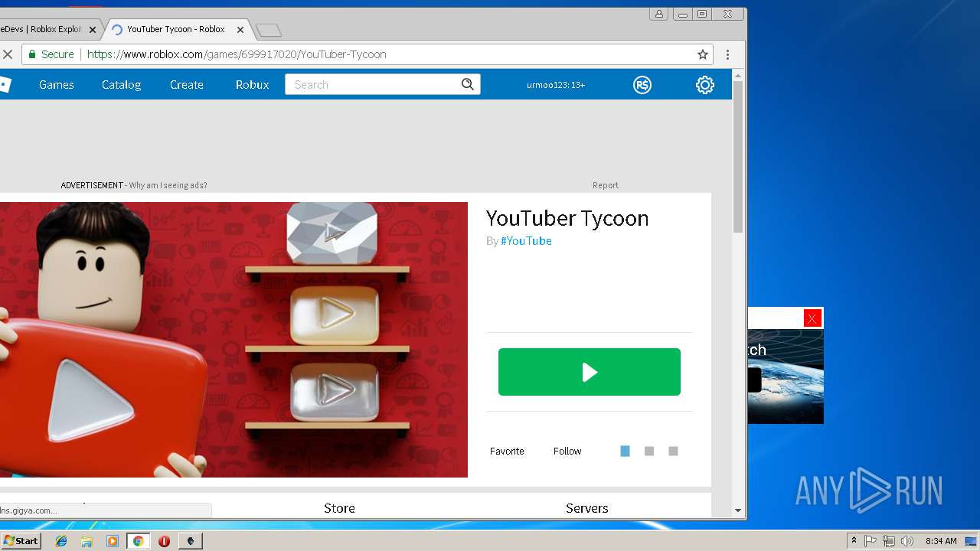Screen dimensions: 980x551
Task: Open the settings gear icon
Action: coord(705,85)
